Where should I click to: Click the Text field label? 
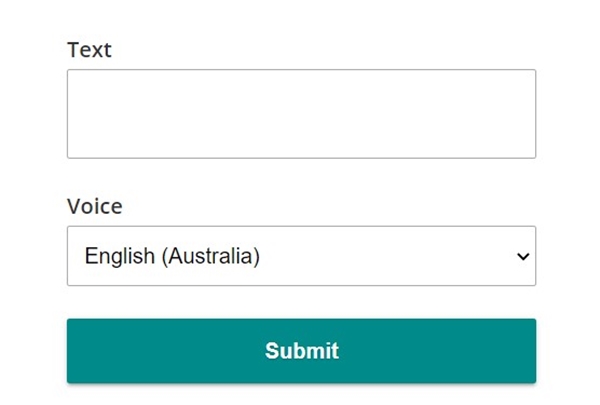point(90,50)
